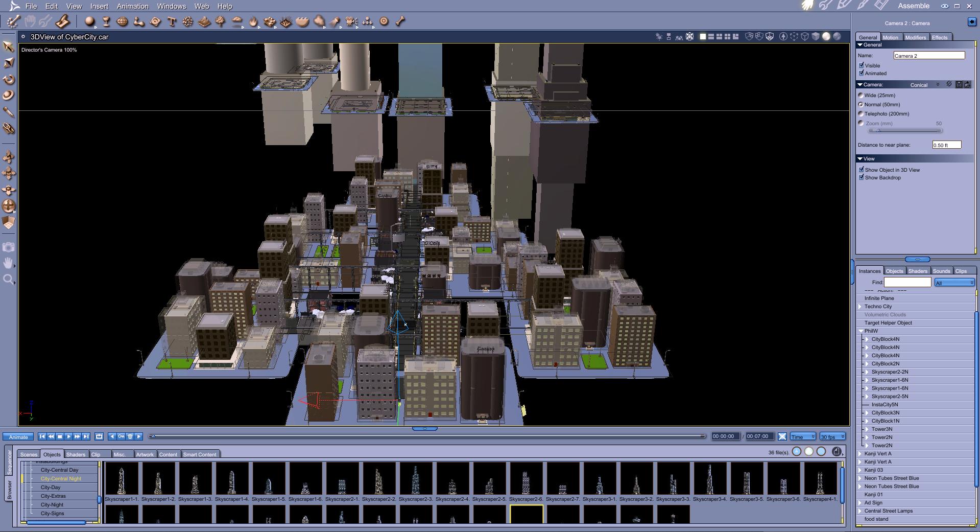Open the Render room with the film icon
This screenshot has width=980, height=532.
point(881,6)
